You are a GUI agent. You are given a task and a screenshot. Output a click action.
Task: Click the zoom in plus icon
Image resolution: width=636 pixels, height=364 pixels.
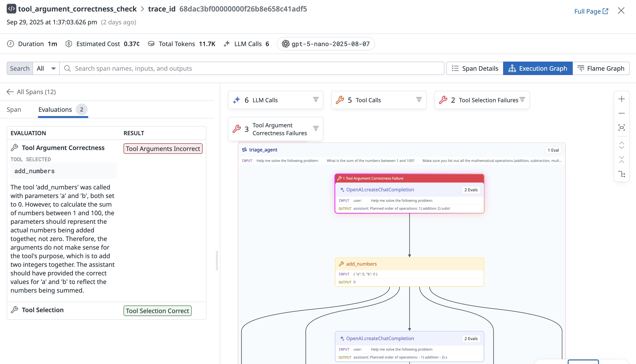click(x=621, y=99)
